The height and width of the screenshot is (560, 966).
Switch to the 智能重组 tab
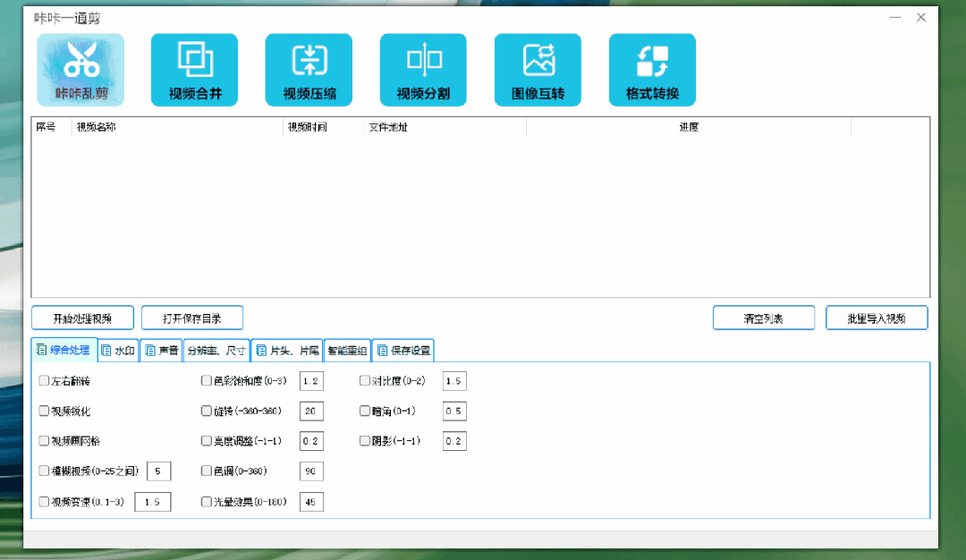[x=347, y=351]
